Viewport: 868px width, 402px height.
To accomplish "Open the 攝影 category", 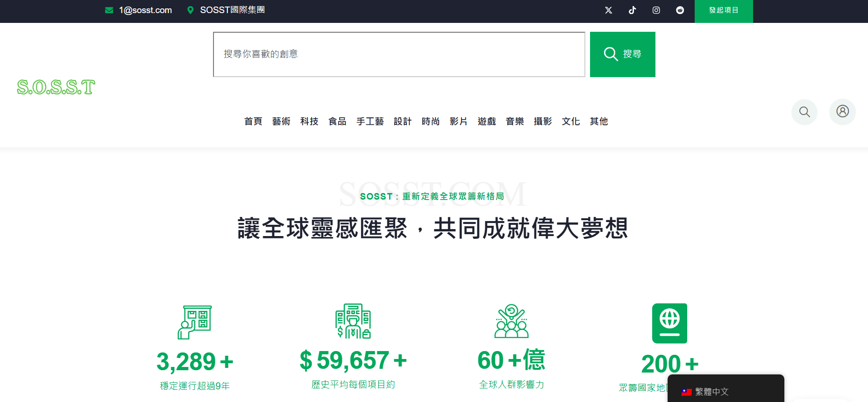I will (543, 122).
